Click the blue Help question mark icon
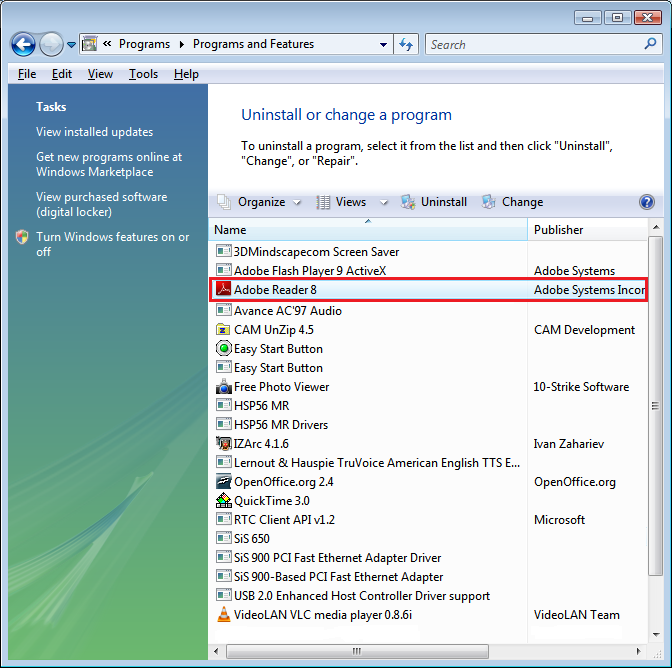672x668 pixels. click(647, 202)
